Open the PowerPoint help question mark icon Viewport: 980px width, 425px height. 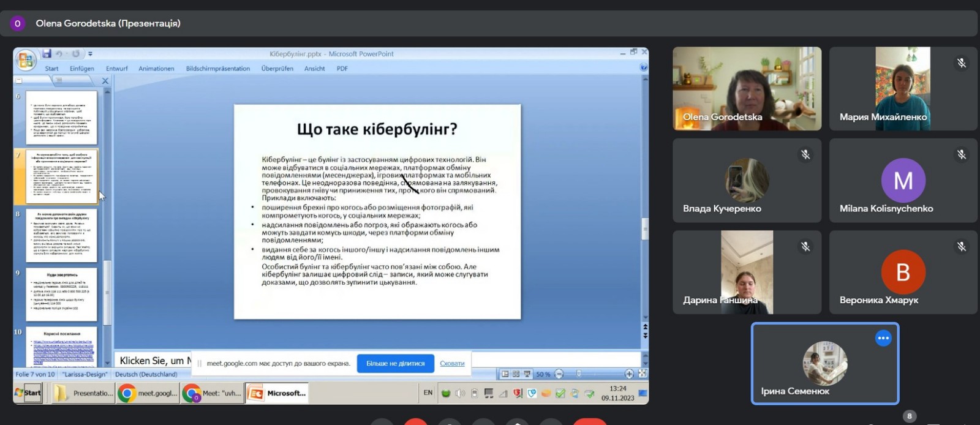click(x=644, y=68)
